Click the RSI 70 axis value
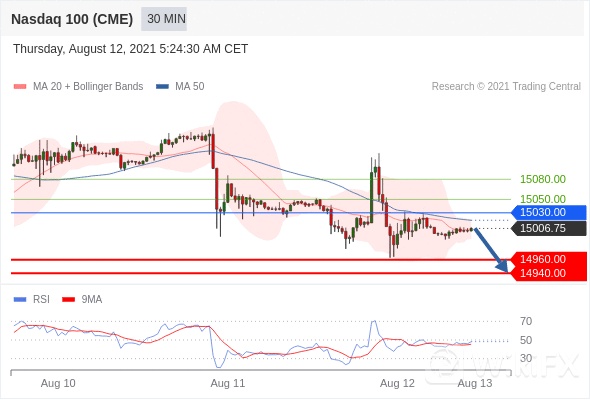Image resolution: width=590 pixels, height=400 pixels. (526, 321)
